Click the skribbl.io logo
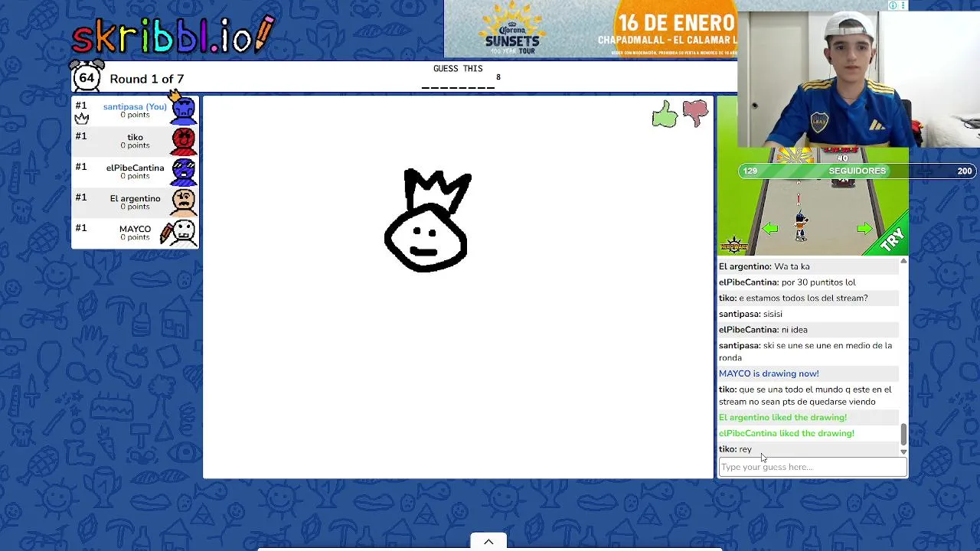The width and height of the screenshot is (980, 551). tap(173, 35)
